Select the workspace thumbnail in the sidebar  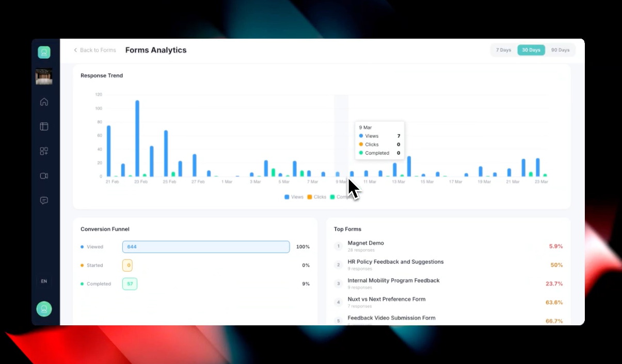coord(44,76)
